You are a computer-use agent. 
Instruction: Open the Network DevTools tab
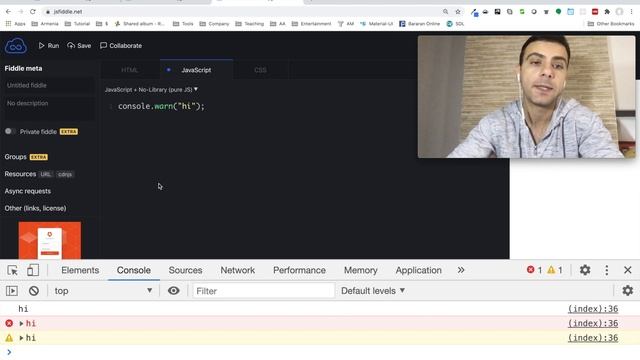(238, 270)
